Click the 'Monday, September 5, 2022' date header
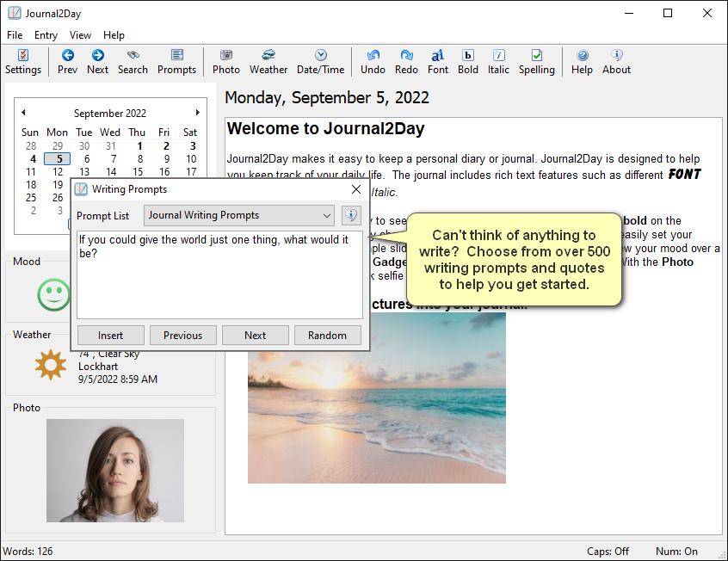 [x=327, y=97]
